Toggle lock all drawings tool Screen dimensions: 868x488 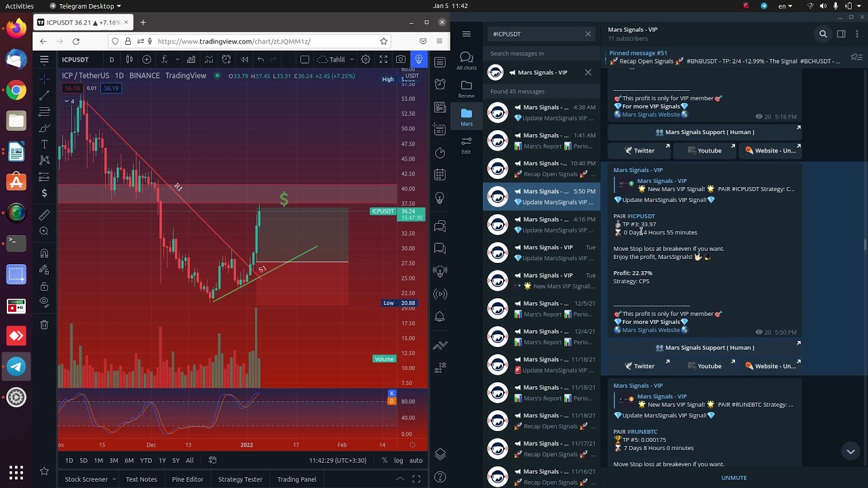click(x=44, y=286)
